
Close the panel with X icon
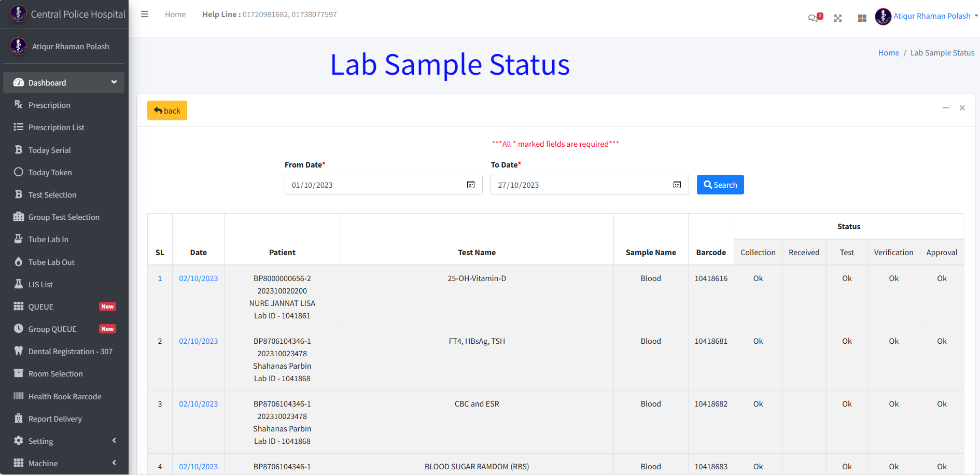coord(962,108)
